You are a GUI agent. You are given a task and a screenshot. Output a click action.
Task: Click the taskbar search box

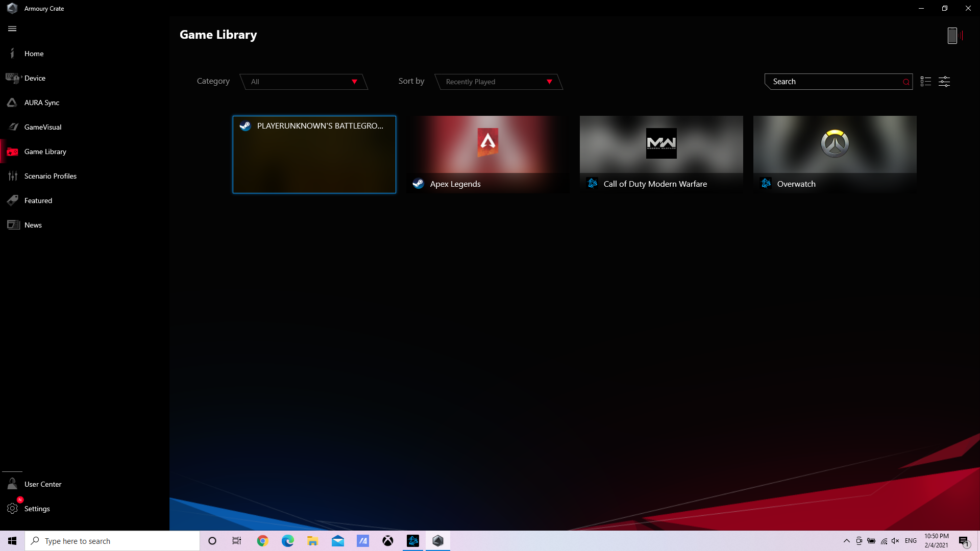(x=112, y=541)
